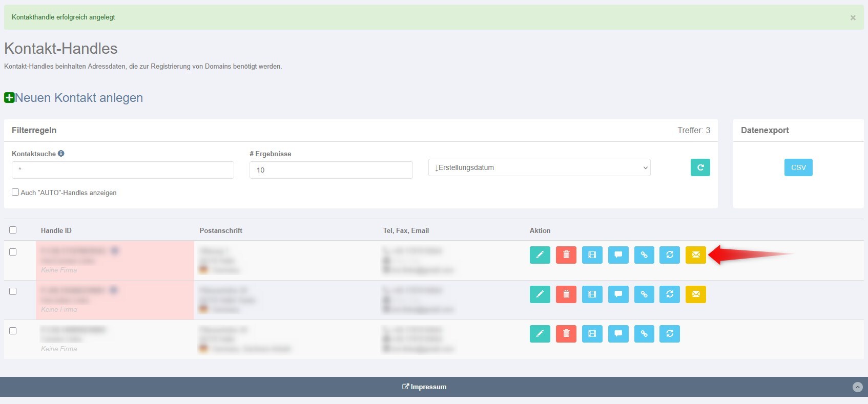Click the sync arrows icon in third row
Screen dimensions: 868x404
(x=669, y=334)
